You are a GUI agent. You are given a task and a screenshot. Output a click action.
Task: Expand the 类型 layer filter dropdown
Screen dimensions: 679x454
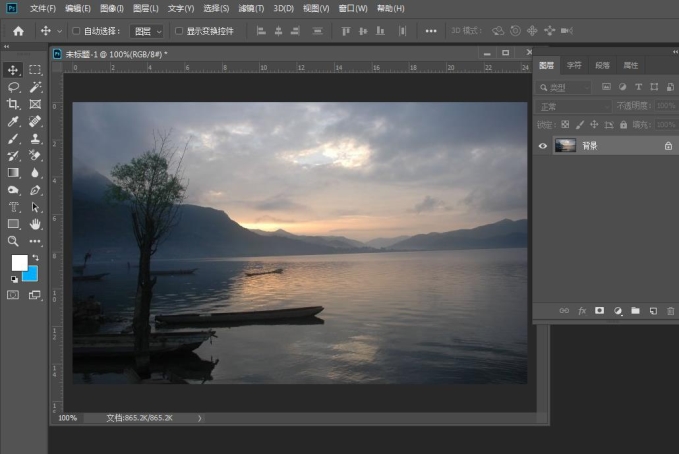(566, 87)
